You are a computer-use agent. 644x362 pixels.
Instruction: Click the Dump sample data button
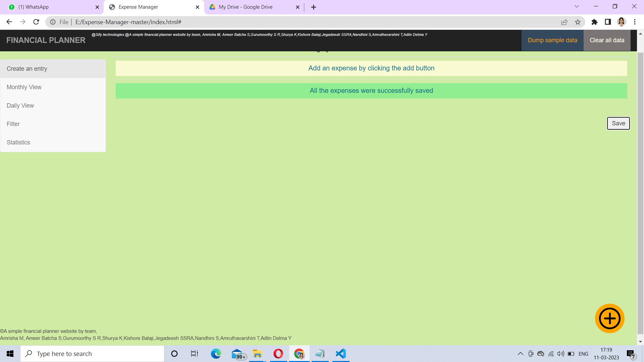(x=552, y=40)
